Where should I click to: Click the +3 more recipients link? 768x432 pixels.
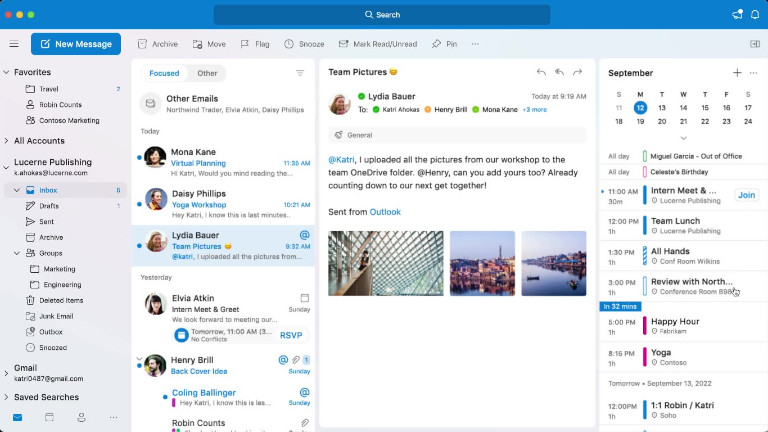[534, 110]
